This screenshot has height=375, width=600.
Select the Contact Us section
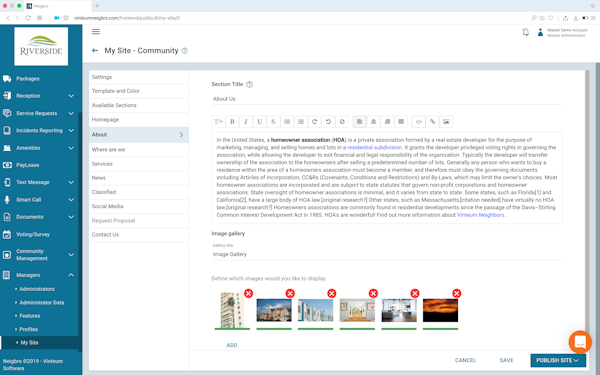[139, 235]
